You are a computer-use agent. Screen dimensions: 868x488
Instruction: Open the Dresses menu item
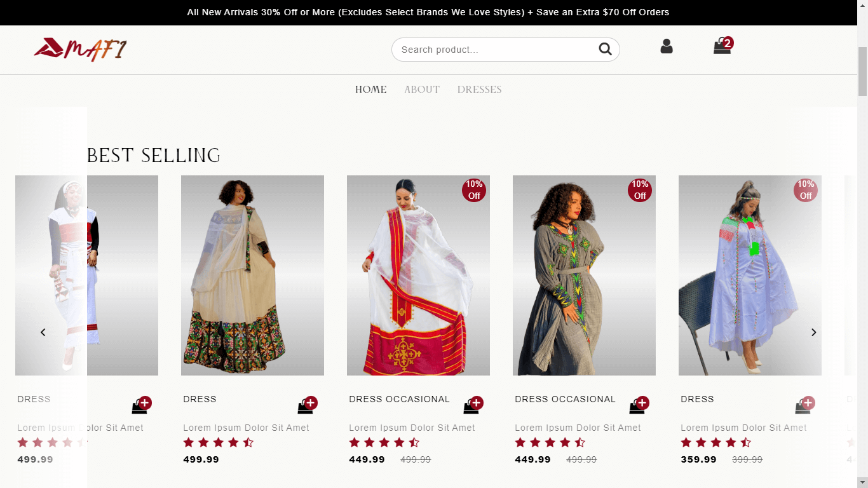click(x=479, y=90)
